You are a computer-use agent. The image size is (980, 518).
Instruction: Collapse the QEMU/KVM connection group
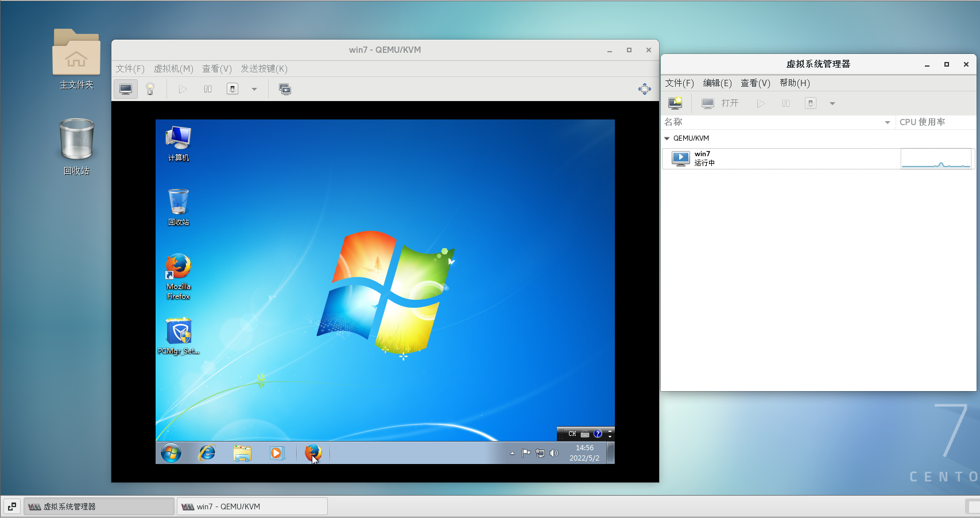coord(667,138)
